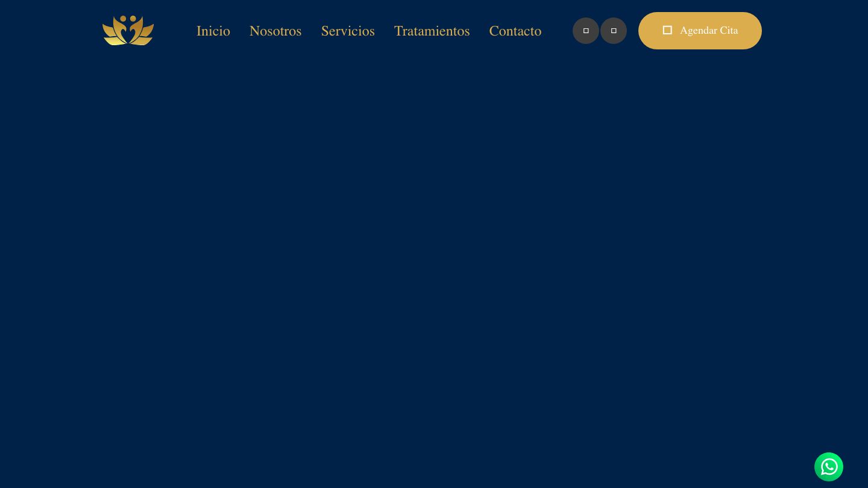Click the Nosotros link in the header
868x488 pixels.
pos(275,31)
